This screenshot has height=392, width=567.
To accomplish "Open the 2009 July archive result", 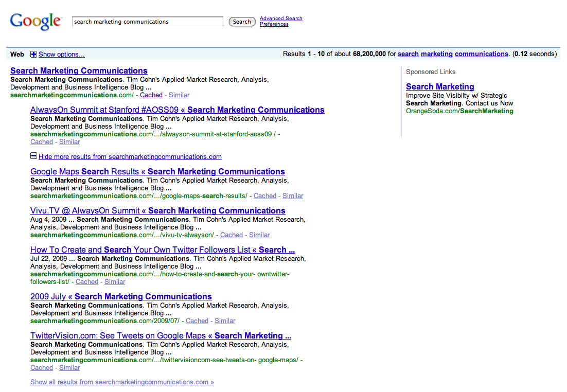I will (x=121, y=297).
